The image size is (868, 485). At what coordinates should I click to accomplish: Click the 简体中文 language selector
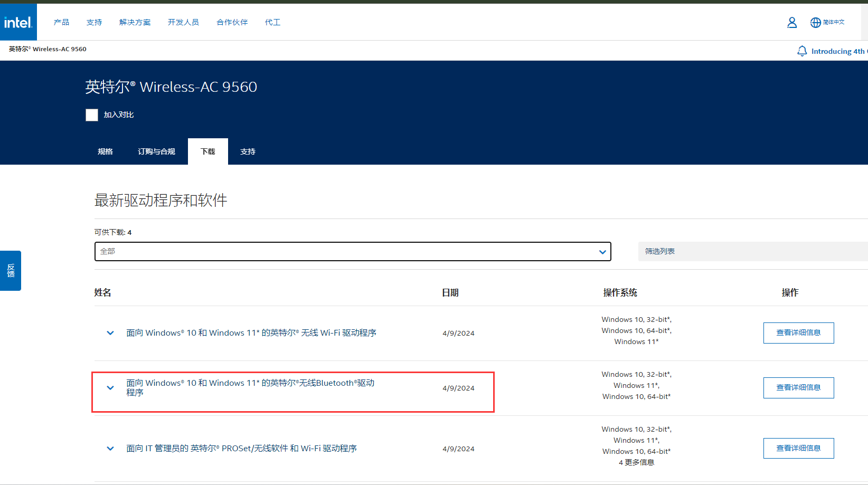(834, 22)
